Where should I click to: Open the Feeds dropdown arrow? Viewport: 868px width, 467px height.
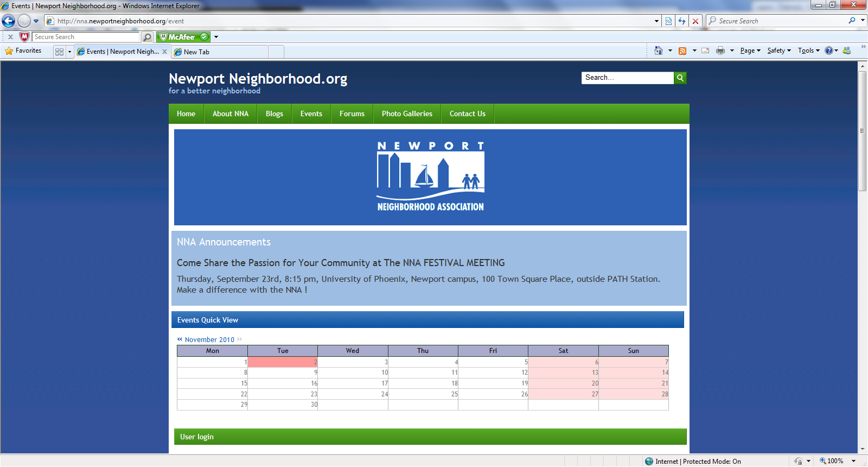coord(694,51)
